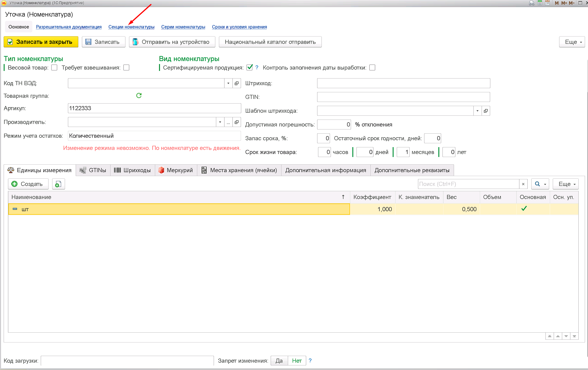
Task: Click Записать button
Action: coord(104,42)
